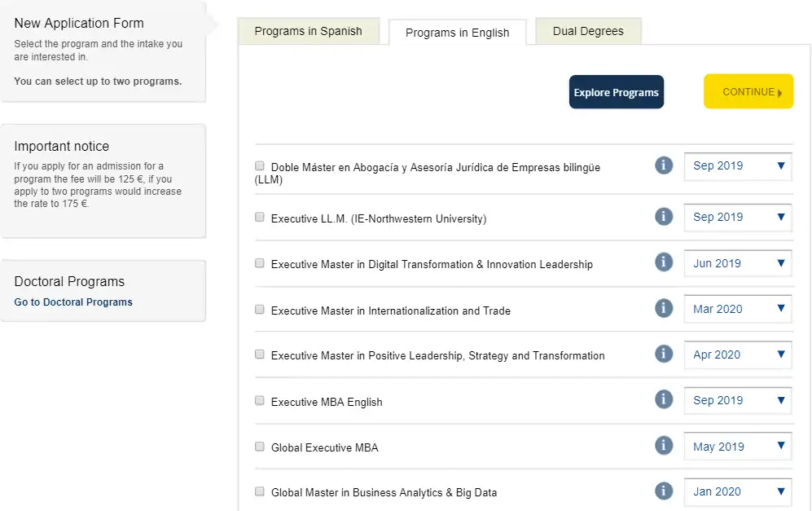This screenshot has width=812, height=511.
Task: Show details for Positive Leadership master program
Action: [664, 354]
